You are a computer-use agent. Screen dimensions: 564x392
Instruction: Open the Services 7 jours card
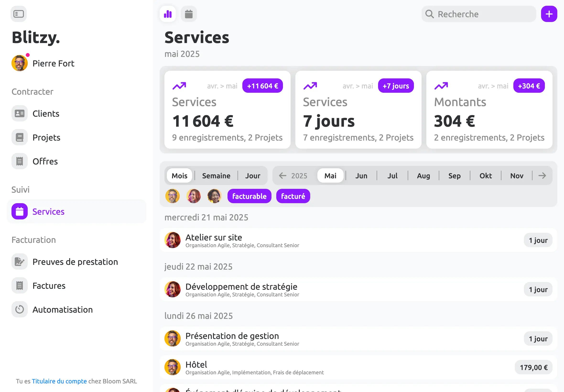pyautogui.click(x=358, y=109)
